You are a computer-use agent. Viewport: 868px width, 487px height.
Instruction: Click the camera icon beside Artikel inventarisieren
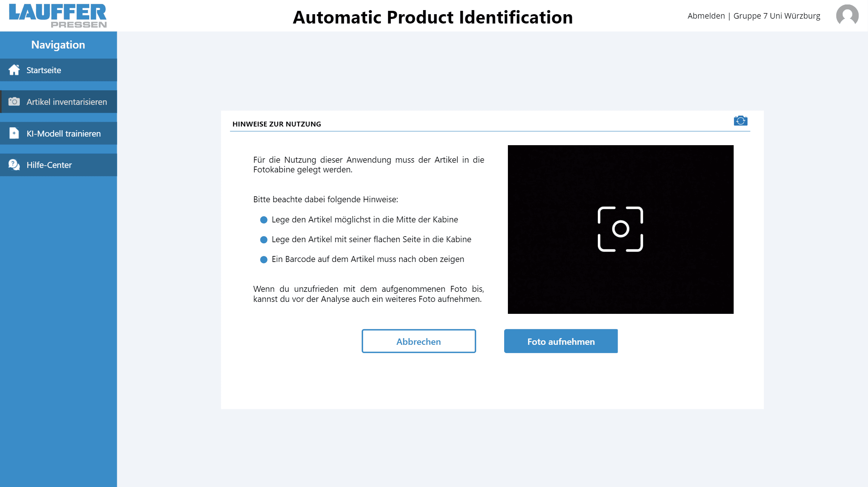14,102
